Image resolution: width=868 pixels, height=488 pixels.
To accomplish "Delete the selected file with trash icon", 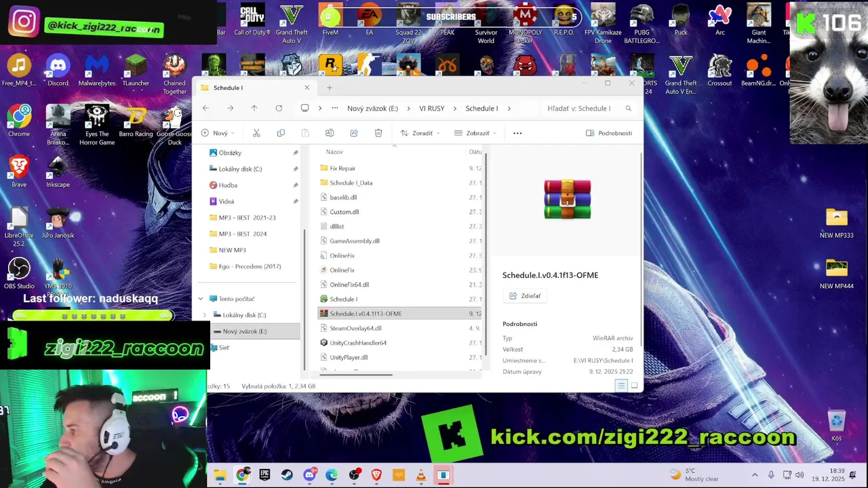I will pos(378,133).
